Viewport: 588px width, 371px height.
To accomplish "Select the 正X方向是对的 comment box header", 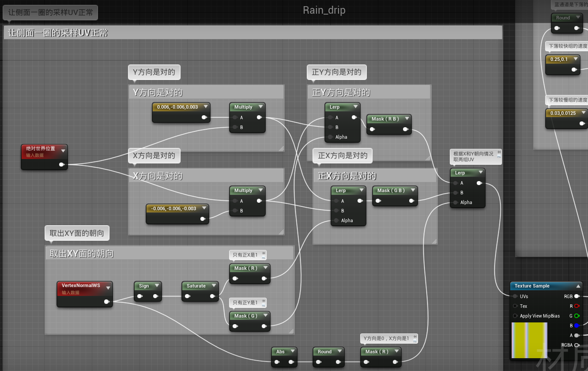I will tap(375, 176).
